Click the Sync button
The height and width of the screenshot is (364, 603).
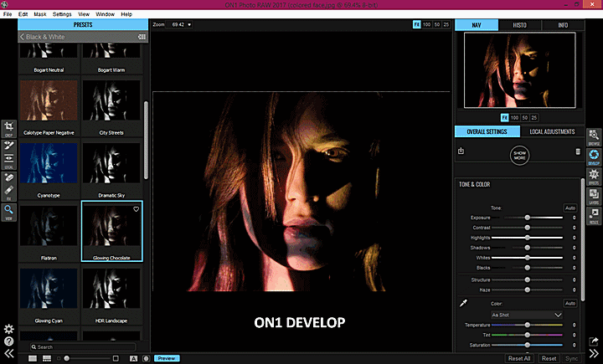[x=571, y=358]
